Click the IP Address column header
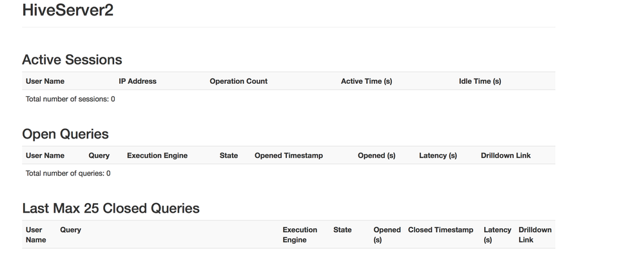Viewport: 644px width, 254px height. coord(137,81)
